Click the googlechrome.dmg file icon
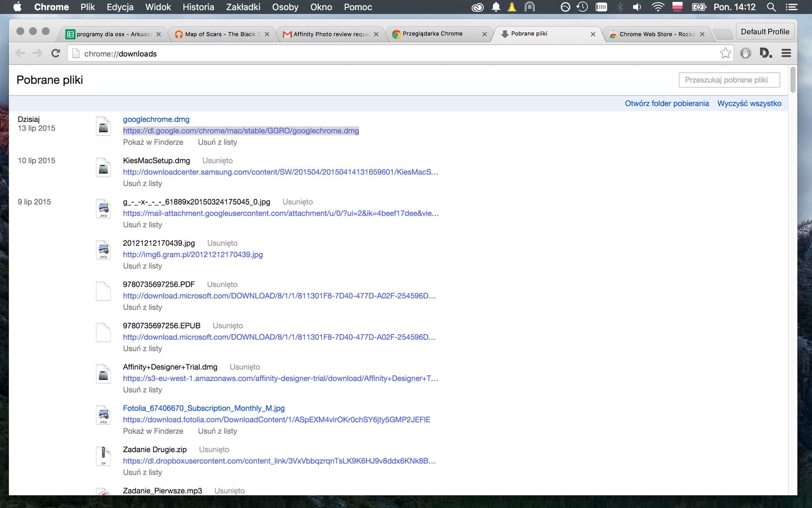This screenshot has height=508, width=812. pyautogui.click(x=103, y=126)
